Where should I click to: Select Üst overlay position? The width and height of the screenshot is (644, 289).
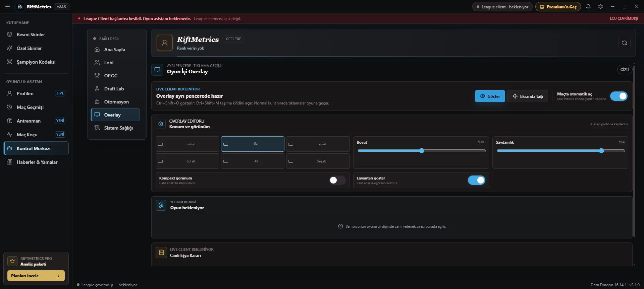[253, 144]
